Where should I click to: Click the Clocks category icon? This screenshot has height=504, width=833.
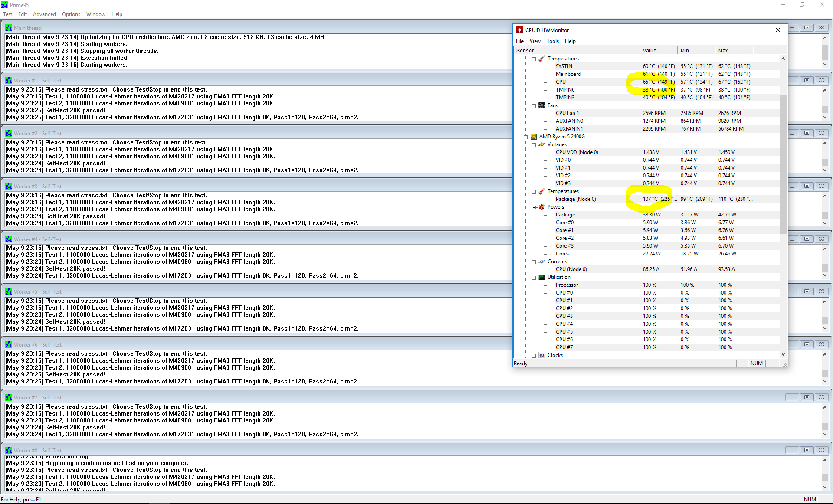pos(542,355)
